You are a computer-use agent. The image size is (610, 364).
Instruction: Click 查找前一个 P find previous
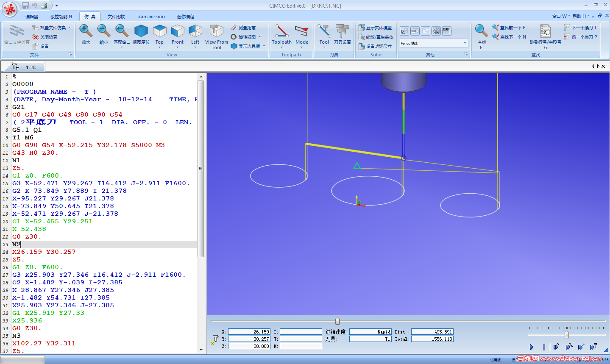click(x=509, y=28)
